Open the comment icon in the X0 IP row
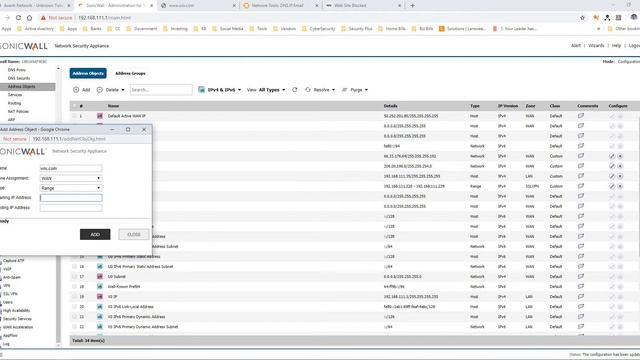 tap(581, 297)
